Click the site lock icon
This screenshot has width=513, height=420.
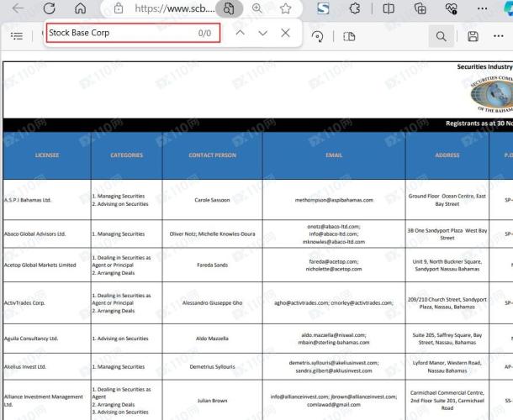119,8
